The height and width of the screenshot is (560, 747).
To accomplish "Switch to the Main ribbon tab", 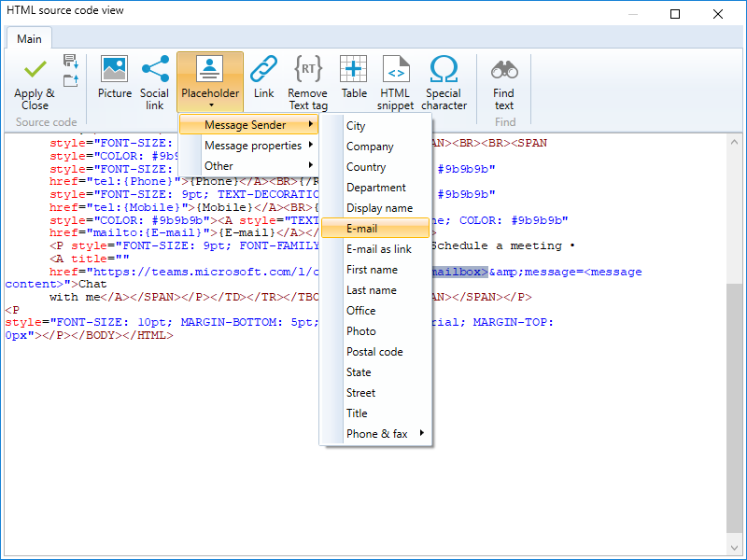I will (x=29, y=38).
